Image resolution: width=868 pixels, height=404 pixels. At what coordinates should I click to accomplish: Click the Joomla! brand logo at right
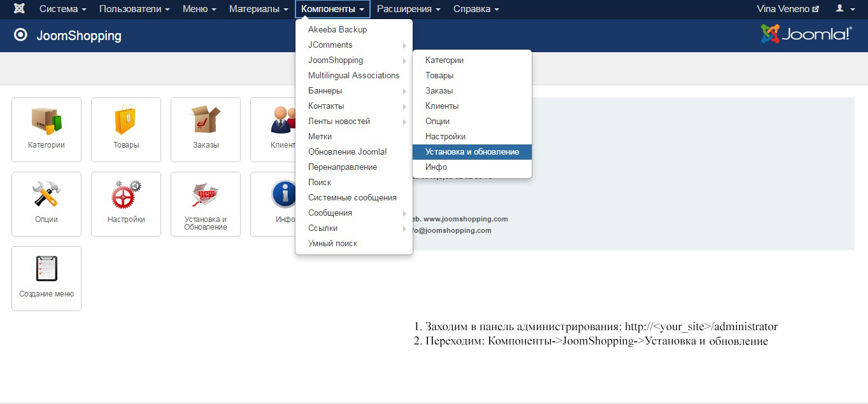(x=806, y=34)
